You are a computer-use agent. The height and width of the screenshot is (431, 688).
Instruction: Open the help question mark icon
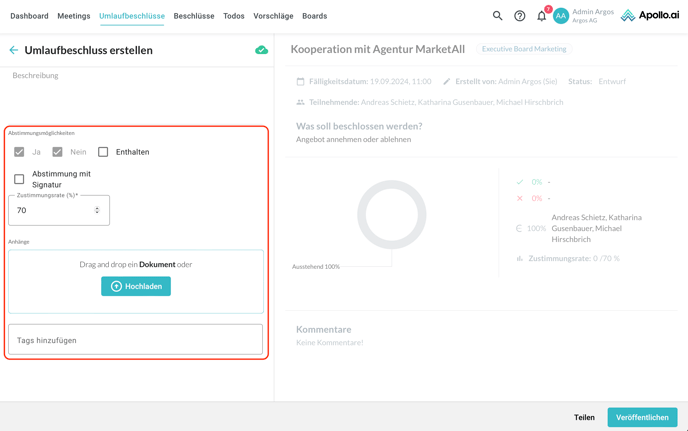(519, 16)
